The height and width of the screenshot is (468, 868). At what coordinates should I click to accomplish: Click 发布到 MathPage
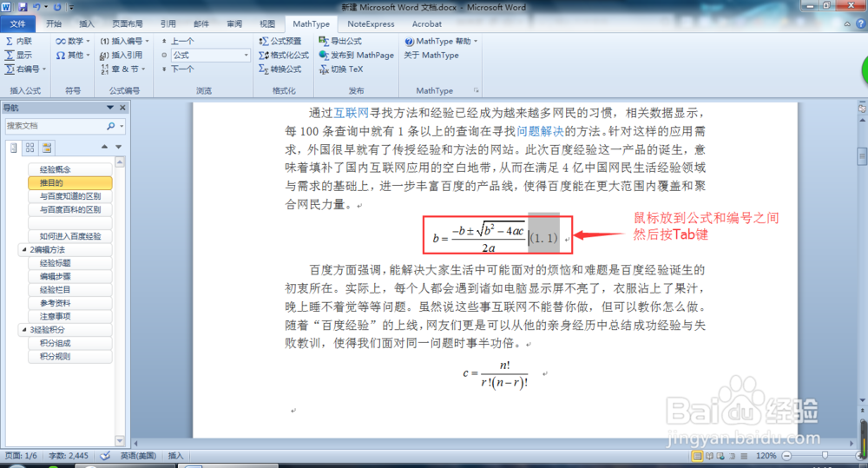tap(357, 55)
